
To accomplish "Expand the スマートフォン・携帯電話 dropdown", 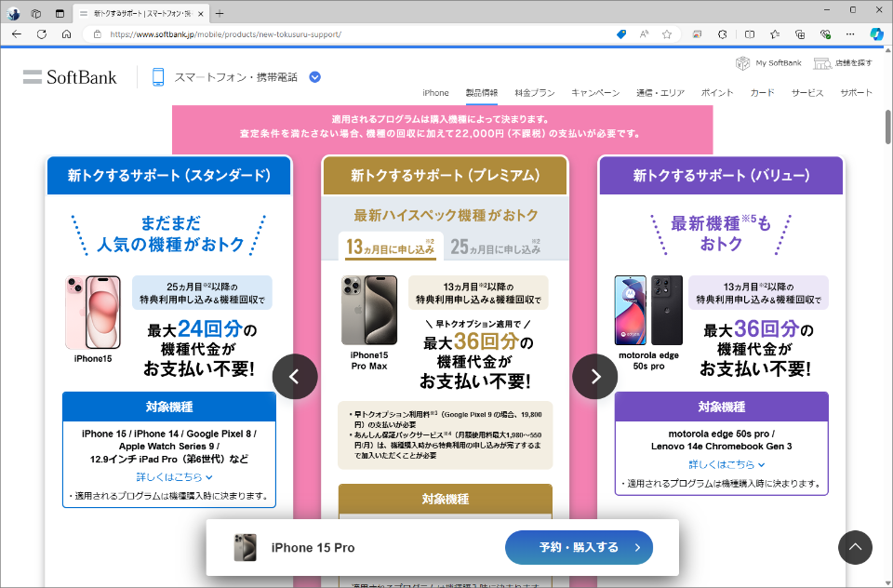I will (314, 77).
